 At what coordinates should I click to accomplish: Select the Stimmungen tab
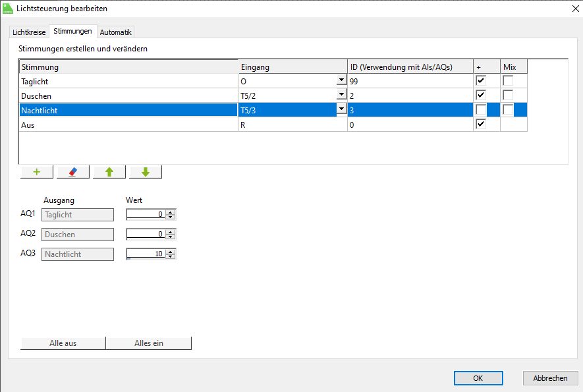72,31
